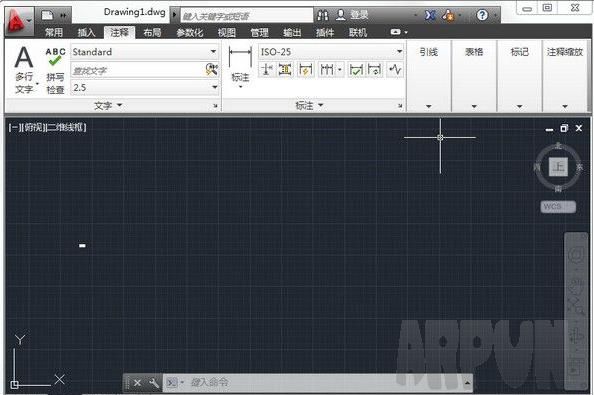Click the 键入命令 command input
594x395 pixels.
click(318, 383)
